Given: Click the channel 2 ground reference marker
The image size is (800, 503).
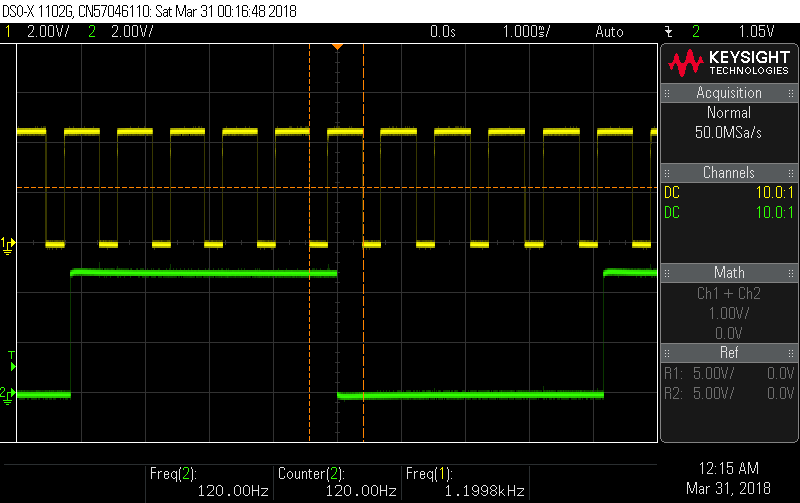Looking at the screenshot, I should click(8, 395).
